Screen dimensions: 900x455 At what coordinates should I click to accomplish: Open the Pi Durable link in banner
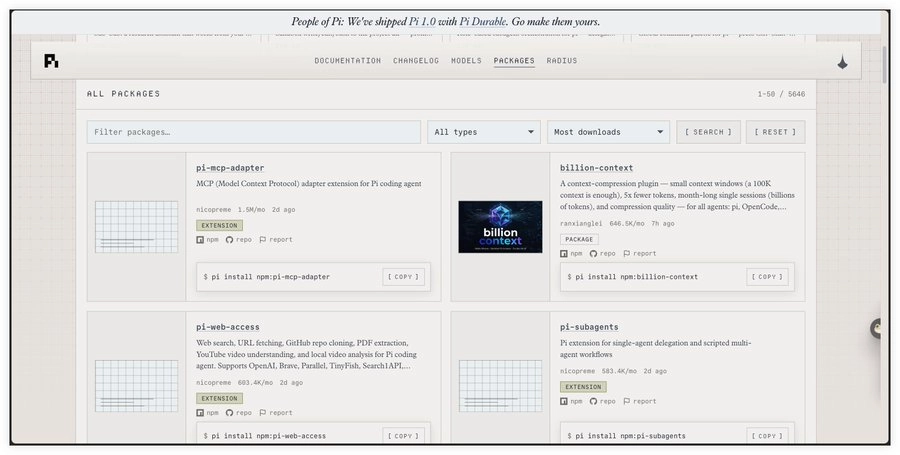(483, 22)
